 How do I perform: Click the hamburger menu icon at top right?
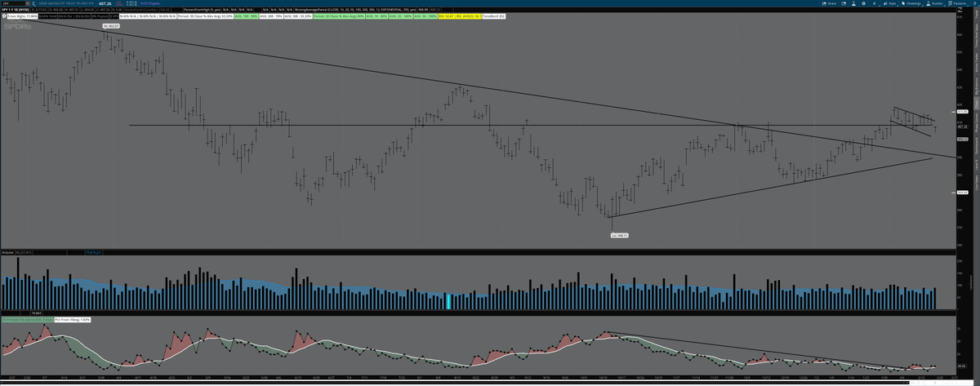(x=974, y=3)
